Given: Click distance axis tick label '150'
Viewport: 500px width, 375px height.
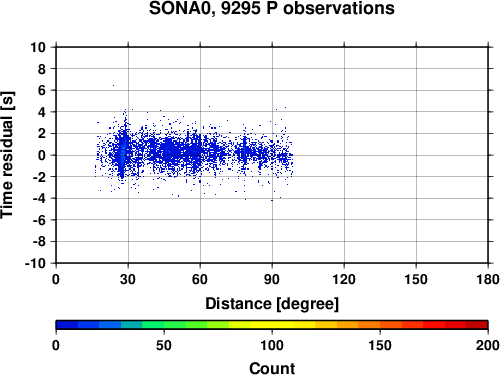Looking at the screenshot, I should 416,279.
